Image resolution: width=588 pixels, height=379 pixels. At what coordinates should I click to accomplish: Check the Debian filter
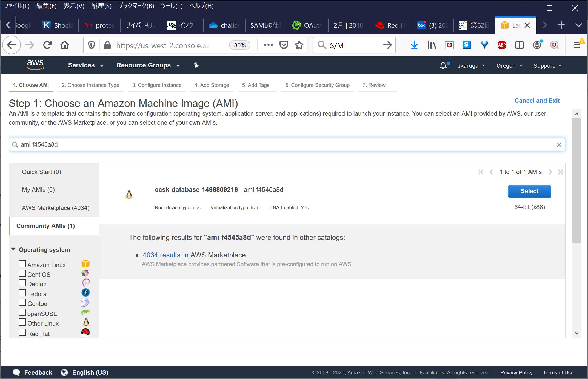[22, 283]
